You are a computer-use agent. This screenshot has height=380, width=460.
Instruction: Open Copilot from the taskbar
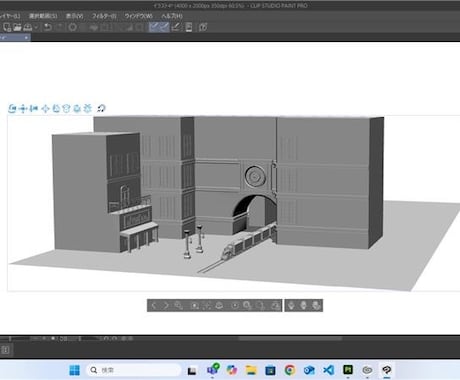232,370
